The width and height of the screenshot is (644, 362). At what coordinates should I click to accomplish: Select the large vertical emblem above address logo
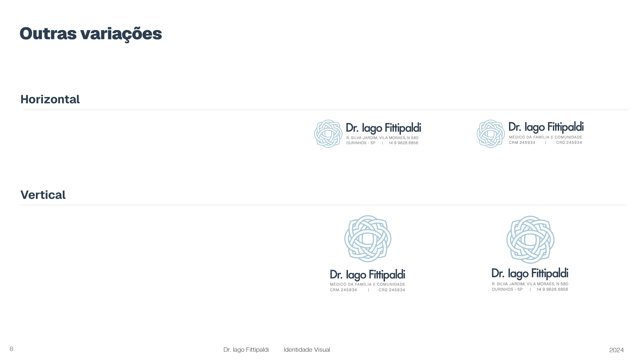(530, 240)
